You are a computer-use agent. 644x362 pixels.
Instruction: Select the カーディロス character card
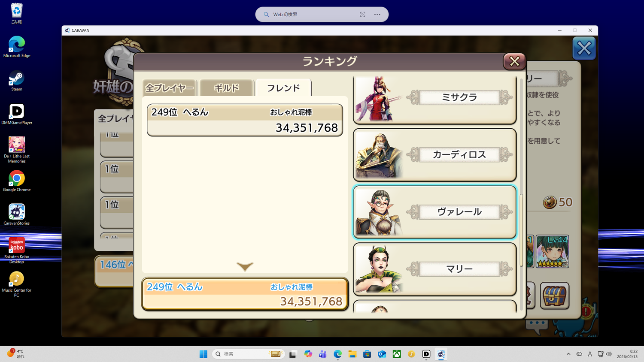(434, 155)
